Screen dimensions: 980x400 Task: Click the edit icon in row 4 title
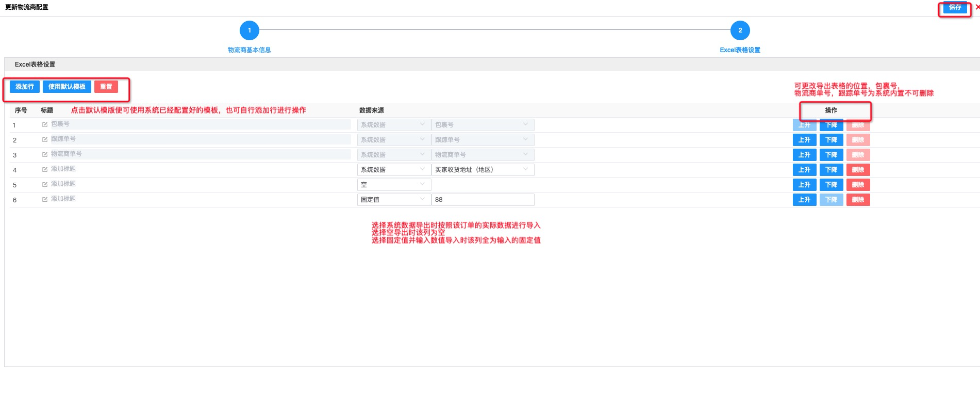pyautogui.click(x=45, y=169)
